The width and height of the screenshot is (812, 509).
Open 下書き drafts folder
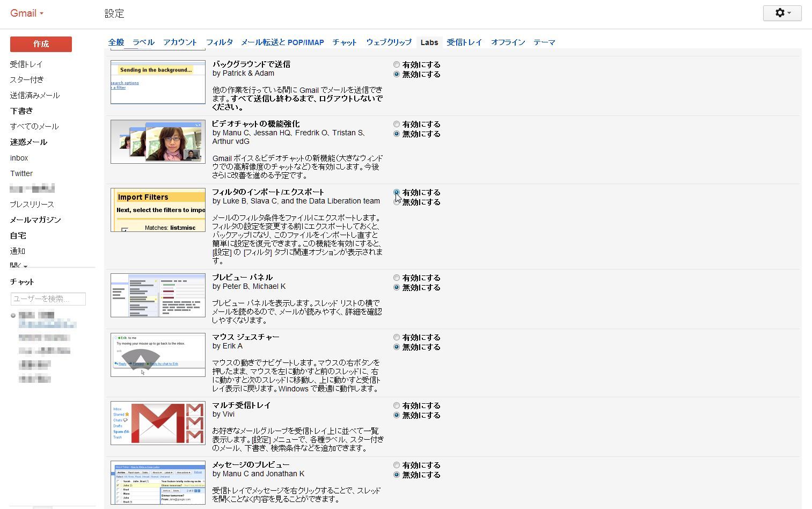21,111
